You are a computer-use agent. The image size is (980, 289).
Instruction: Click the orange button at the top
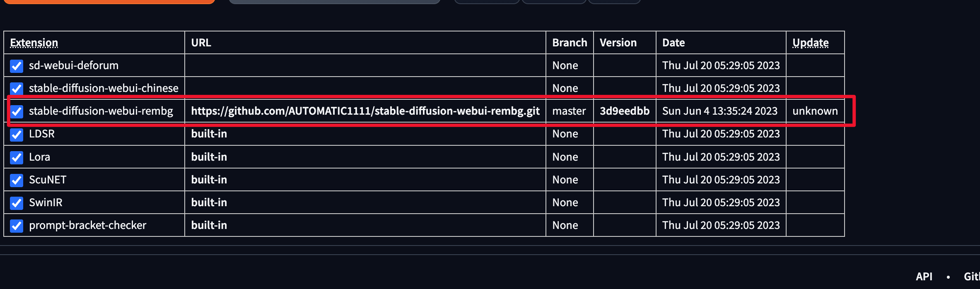(109, 2)
